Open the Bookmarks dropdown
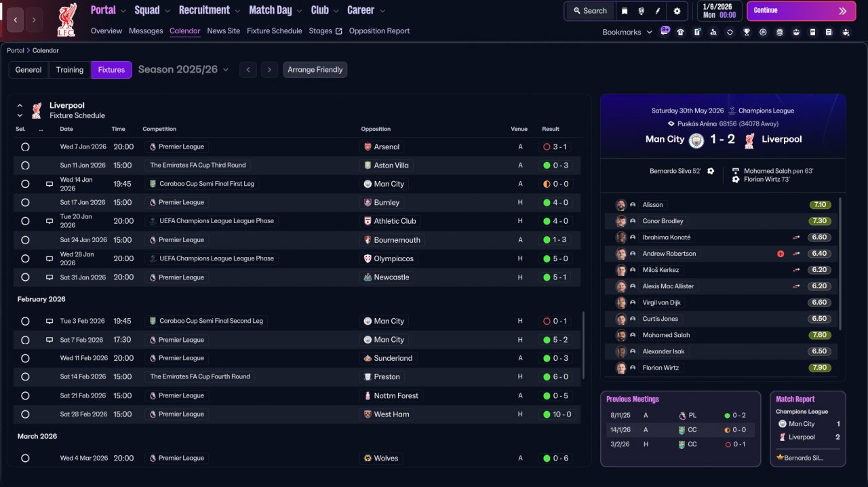This screenshot has width=868, height=487. pyautogui.click(x=627, y=32)
